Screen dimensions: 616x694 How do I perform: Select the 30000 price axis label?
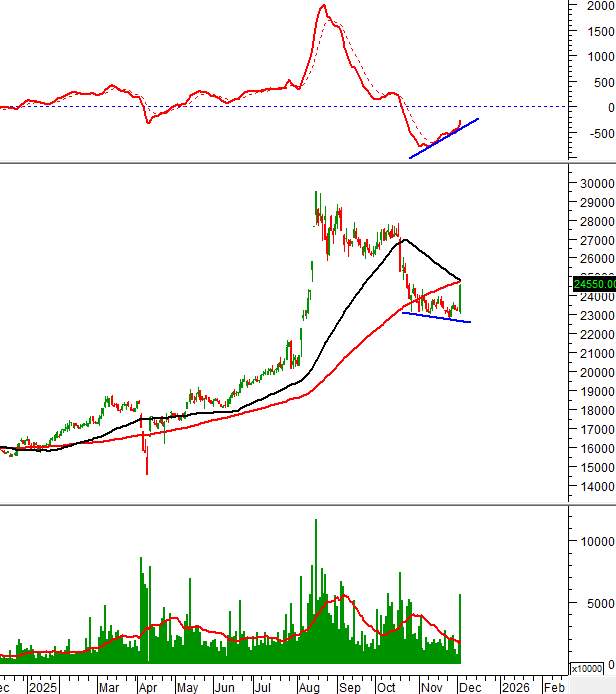593,184
